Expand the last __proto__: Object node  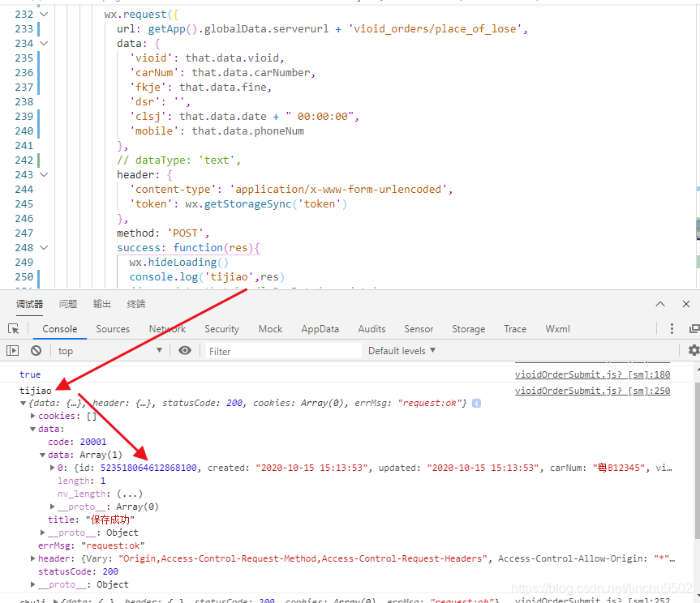click(x=32, y=584)
